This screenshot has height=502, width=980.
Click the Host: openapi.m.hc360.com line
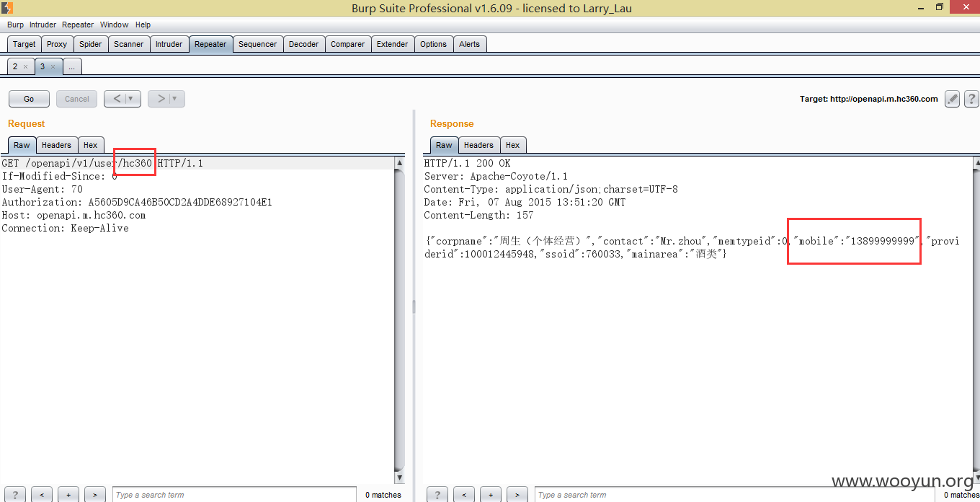pyautogui.click(x=73, y=215)
